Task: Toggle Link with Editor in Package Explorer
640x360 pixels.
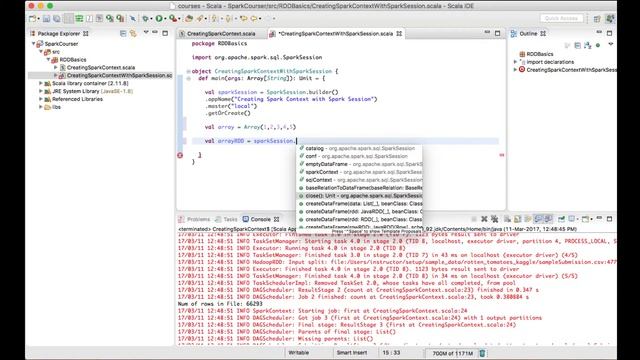Action: pyautogui.click(x=133, y=33)
